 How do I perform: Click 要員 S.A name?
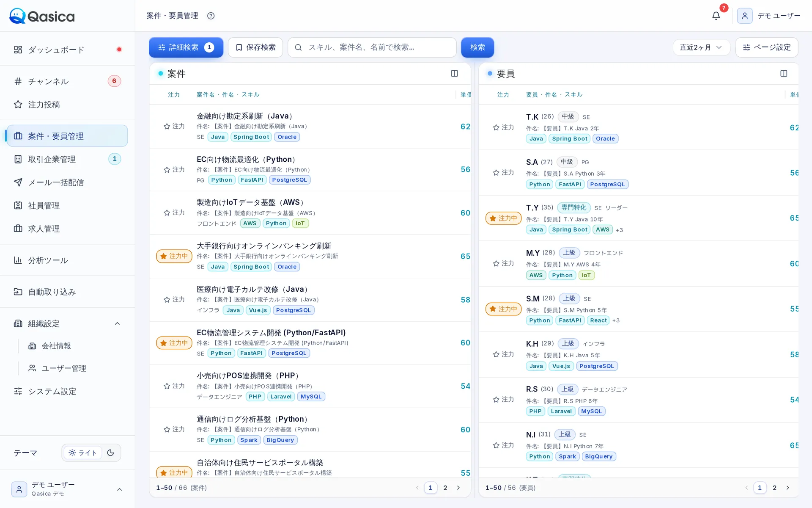[532, 162]
